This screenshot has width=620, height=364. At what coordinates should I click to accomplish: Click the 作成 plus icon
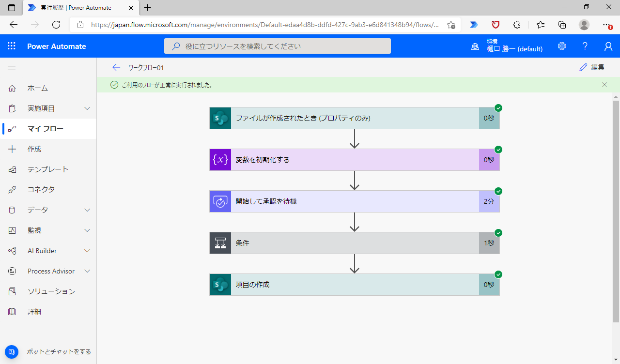pos(12,149)
